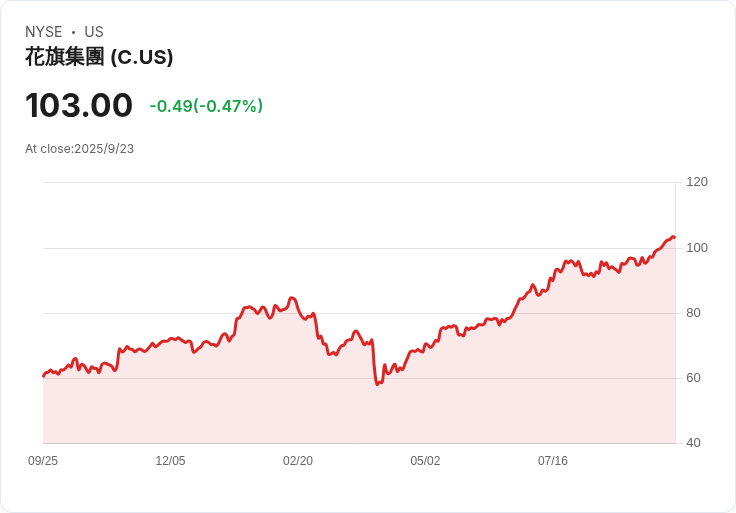The height and width of the screenshot is (513, 736).
Task: Select the 09/25 date on the x-axis
Action: click(x=43, y=461)
